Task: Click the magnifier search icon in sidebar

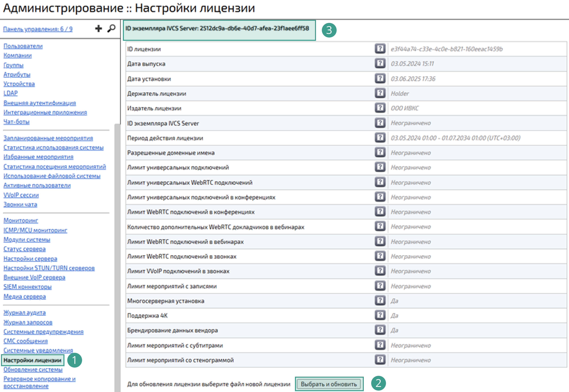Action: [x=111, y=29]
